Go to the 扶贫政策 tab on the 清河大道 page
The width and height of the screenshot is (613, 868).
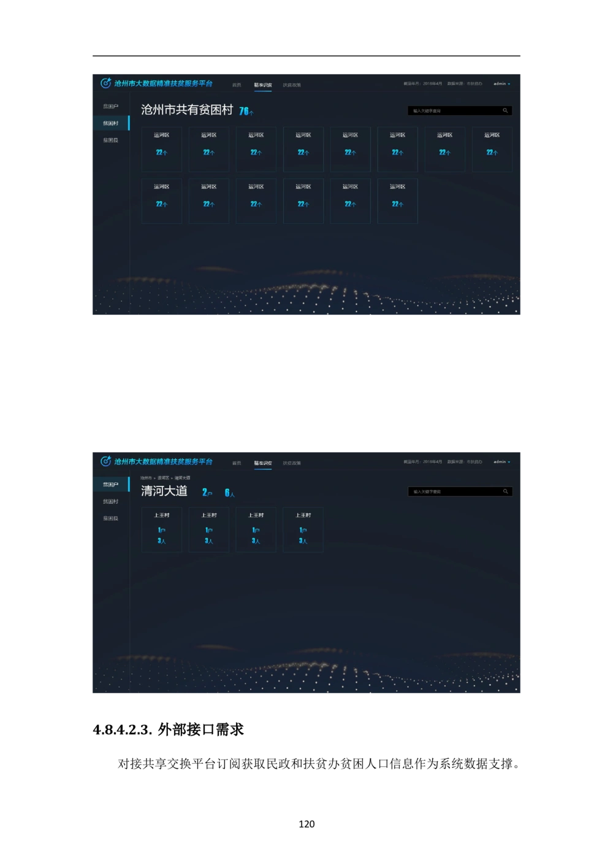[x=292, y=463]
